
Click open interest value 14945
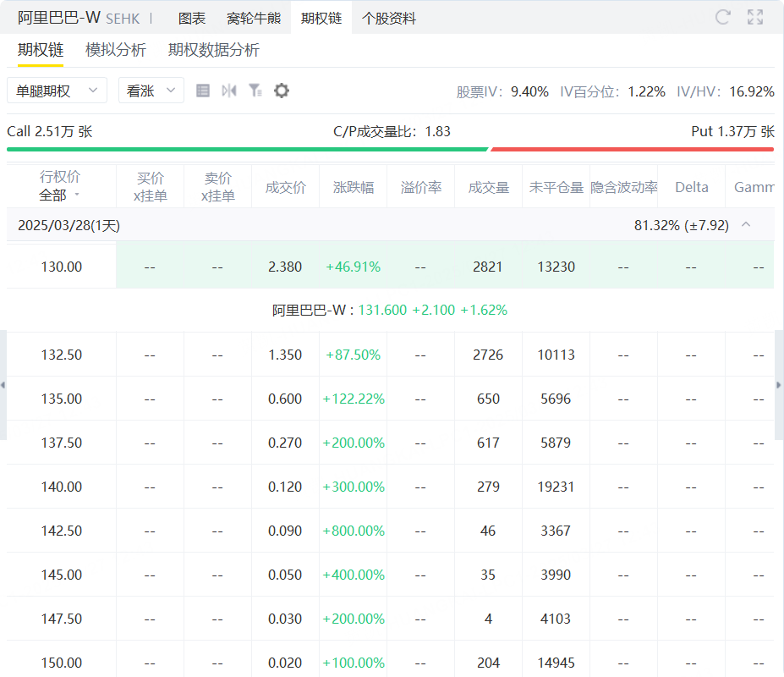click(x=556, y=663)
